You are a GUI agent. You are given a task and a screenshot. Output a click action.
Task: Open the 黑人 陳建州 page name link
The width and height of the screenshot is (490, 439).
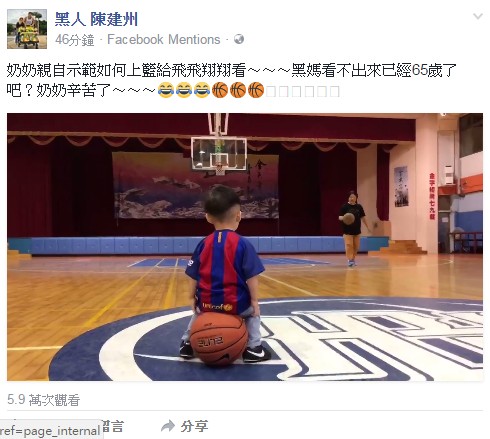96,19
